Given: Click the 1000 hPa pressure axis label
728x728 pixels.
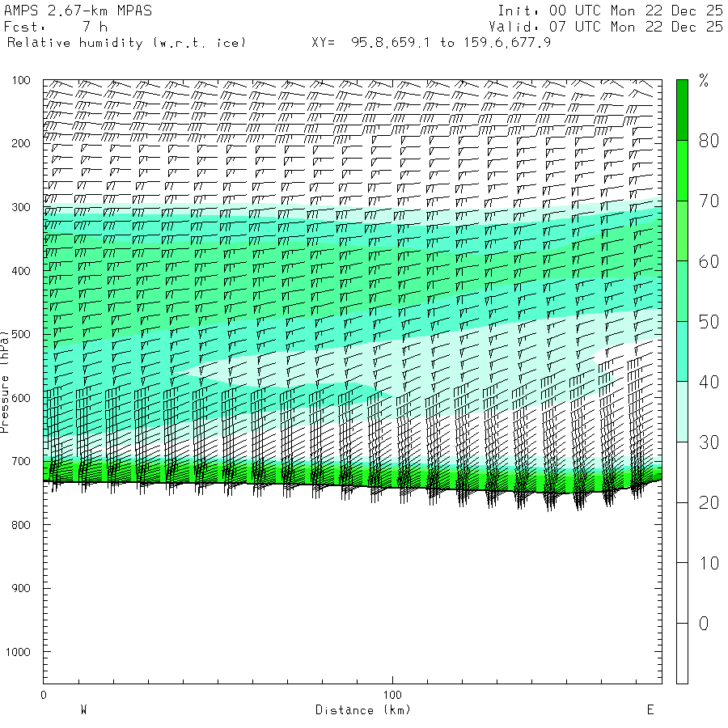Looking at the screenshot, I should pyautogui.click(x=18, y=652).
